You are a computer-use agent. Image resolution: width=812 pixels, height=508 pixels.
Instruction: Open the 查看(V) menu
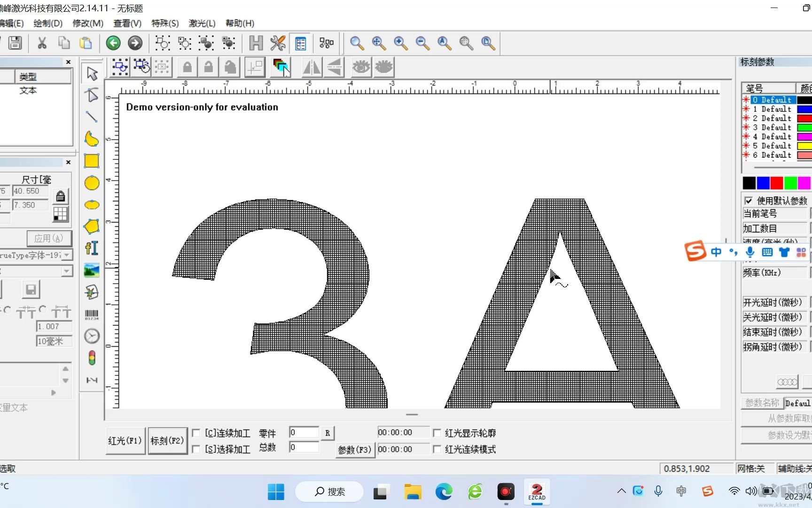pyautogui.click(x=126, y=23)
